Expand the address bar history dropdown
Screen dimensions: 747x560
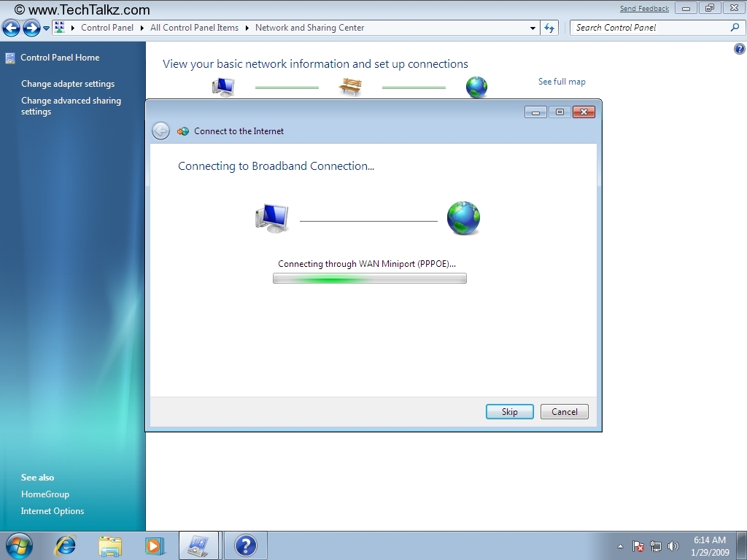[533, 28]
